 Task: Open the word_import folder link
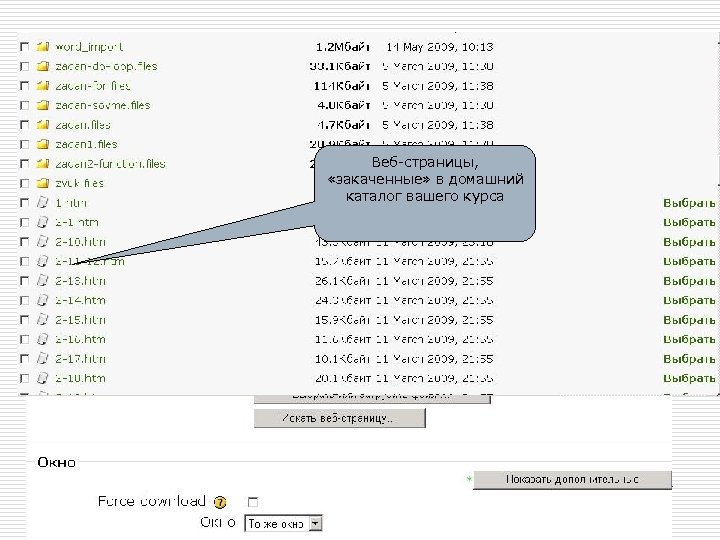click(x=89, y=47)
